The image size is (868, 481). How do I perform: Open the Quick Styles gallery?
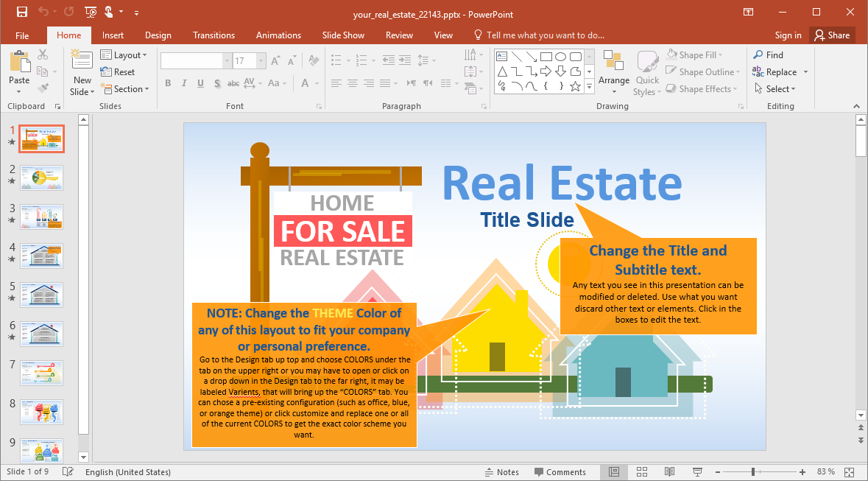click(647, 74)
